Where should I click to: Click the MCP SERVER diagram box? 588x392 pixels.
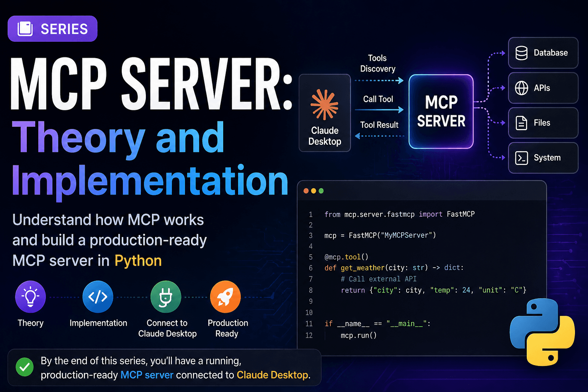click(x=441, y=111)
